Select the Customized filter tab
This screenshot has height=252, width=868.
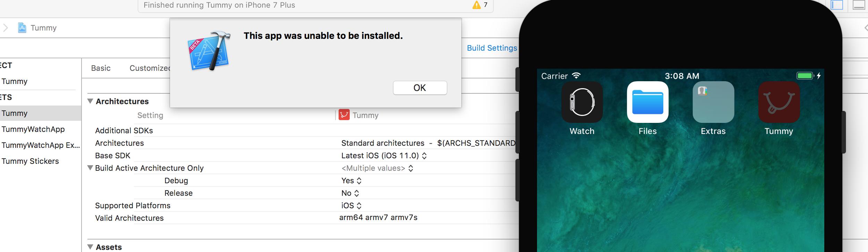pos(150,68)
